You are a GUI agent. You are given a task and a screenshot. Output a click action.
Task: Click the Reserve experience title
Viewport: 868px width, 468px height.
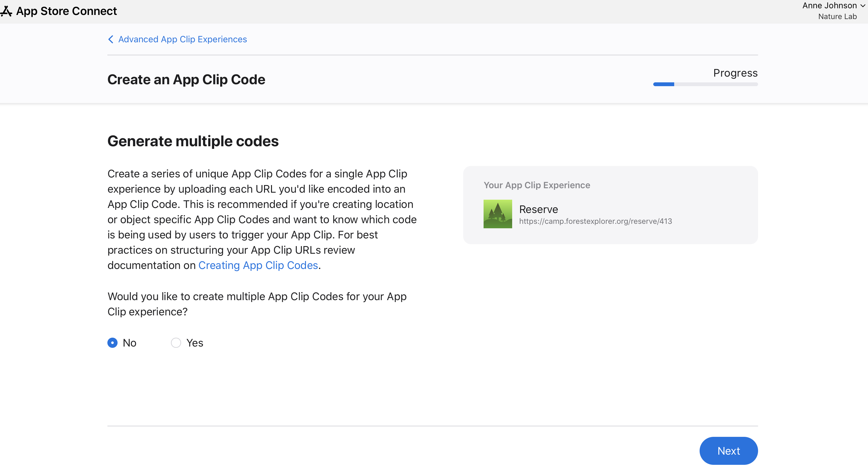pyautogui.click(x=538, y=209)
